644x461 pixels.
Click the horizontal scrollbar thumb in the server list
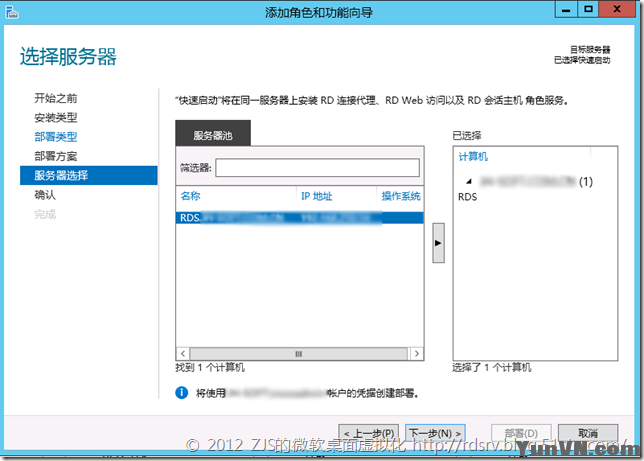pyautogui.click(x=299, y=353)
